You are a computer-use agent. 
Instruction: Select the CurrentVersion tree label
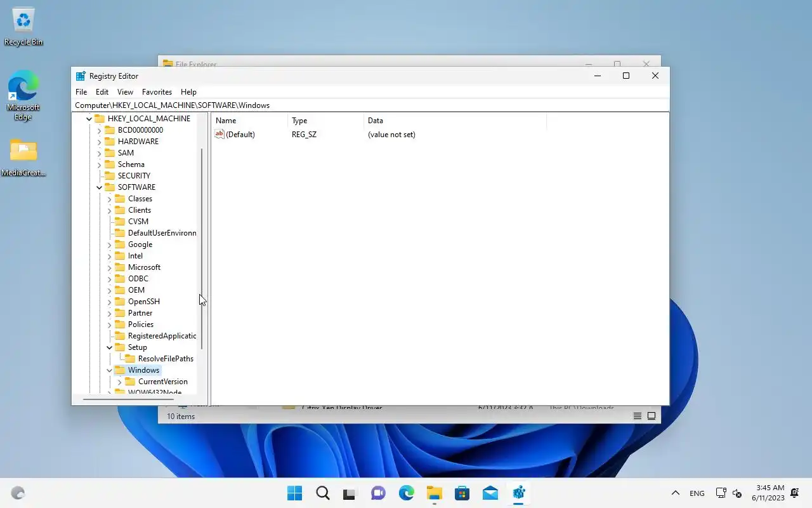point(163,382)
